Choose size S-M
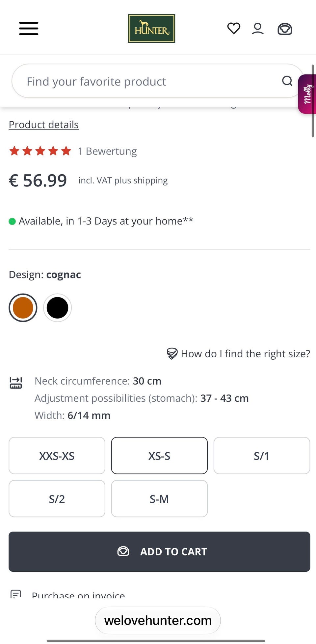Viewport: 316px width, 644px height. [159, 499]
